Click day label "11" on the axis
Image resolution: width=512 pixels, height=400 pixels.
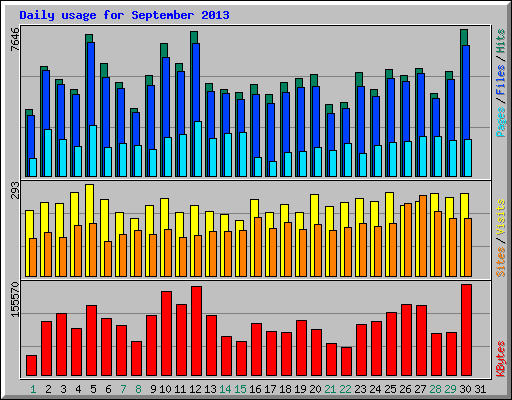tap(180, 389)
